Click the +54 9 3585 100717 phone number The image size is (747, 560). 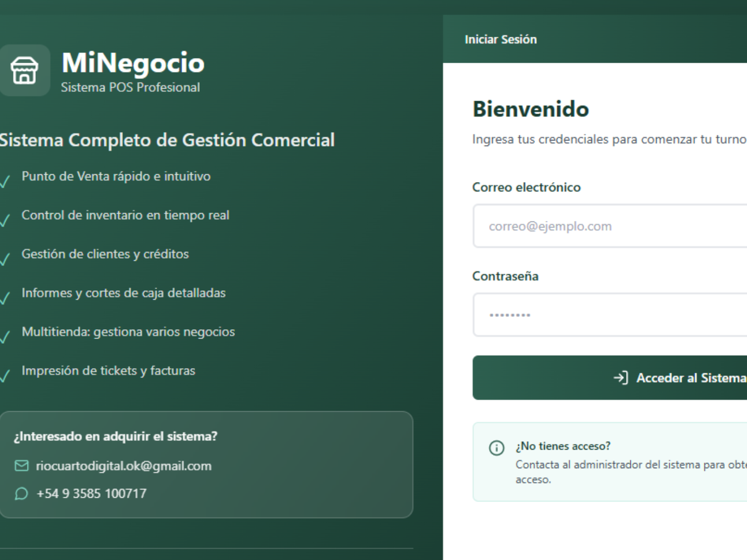click(x=91, y=494)
